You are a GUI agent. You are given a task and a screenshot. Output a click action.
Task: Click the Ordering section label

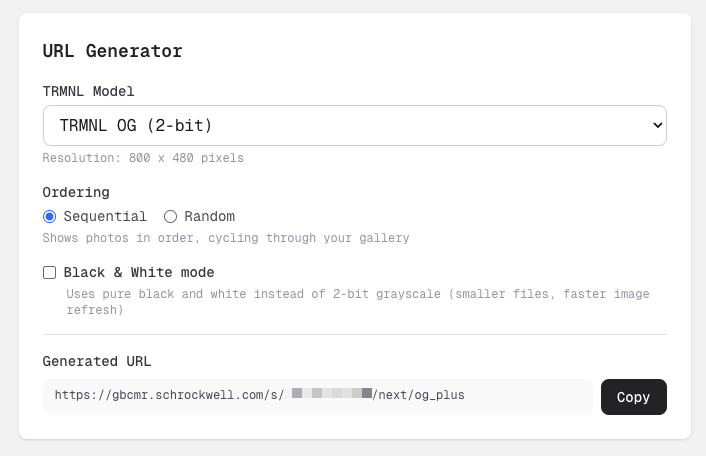(x=76, y=191)
